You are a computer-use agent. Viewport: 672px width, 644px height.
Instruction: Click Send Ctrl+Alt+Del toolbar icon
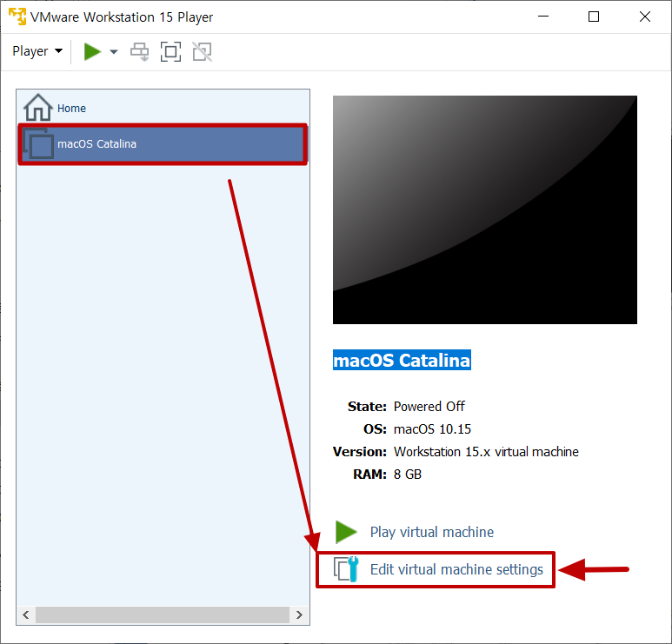pyautogui.click(x=140, y=52)
